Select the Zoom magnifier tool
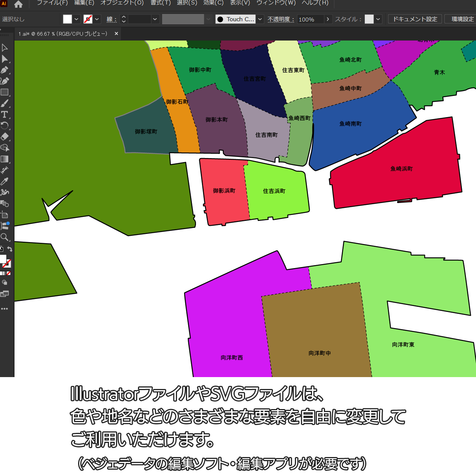This screenshot has height=476, width=476. pyautogui.click(x=4, y=237)
